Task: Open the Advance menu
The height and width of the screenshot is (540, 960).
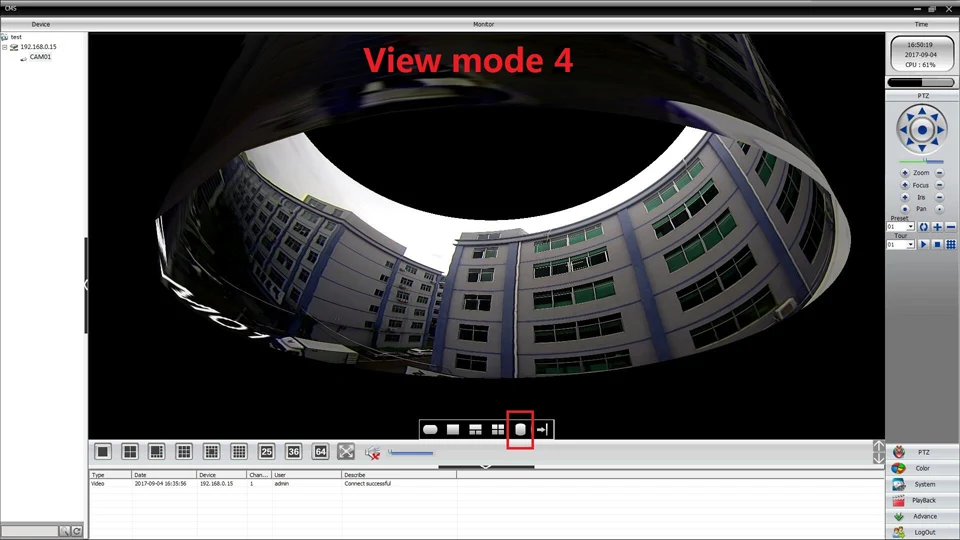Action: (922, 516)
